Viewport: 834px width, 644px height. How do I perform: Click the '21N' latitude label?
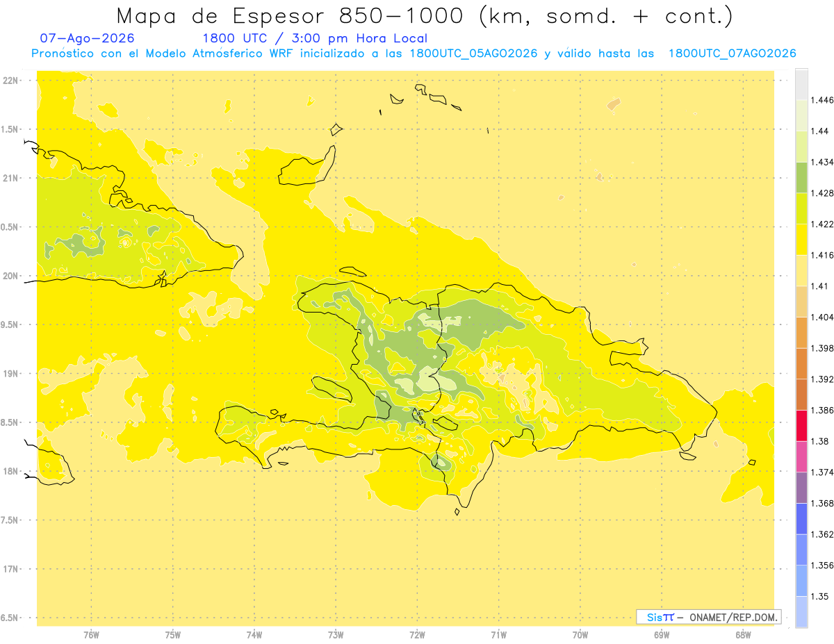(12, 179)
